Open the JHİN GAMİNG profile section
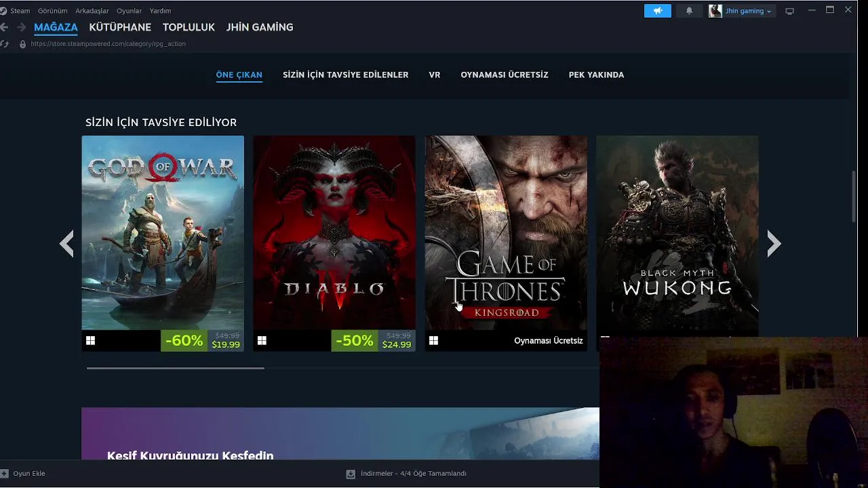Screen dimensions: 868x488 point(260,27)
